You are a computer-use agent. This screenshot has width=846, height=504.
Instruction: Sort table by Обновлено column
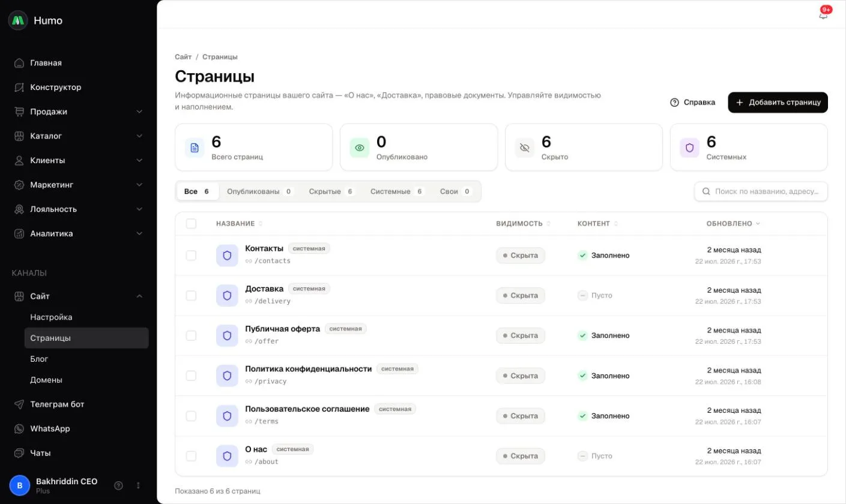coord(733,224)
